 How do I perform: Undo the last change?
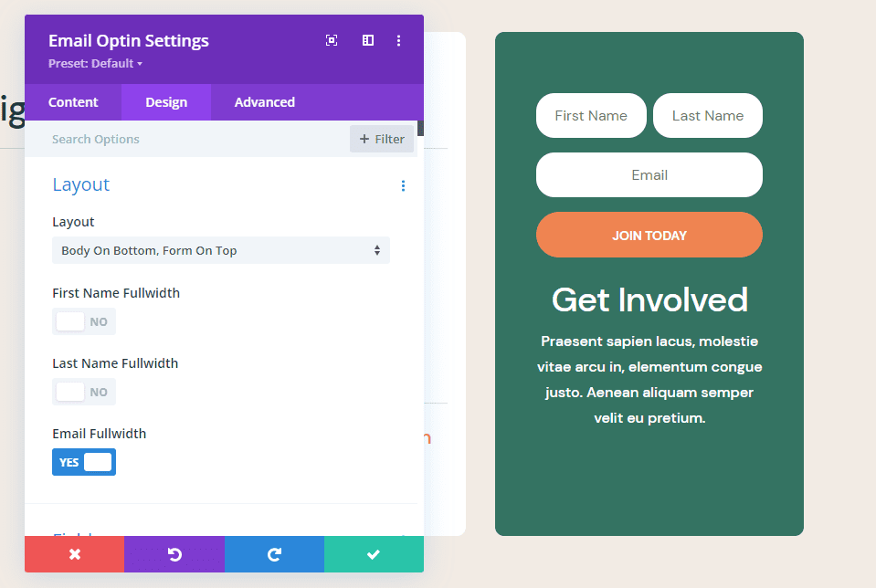click(x=174, y=554)
